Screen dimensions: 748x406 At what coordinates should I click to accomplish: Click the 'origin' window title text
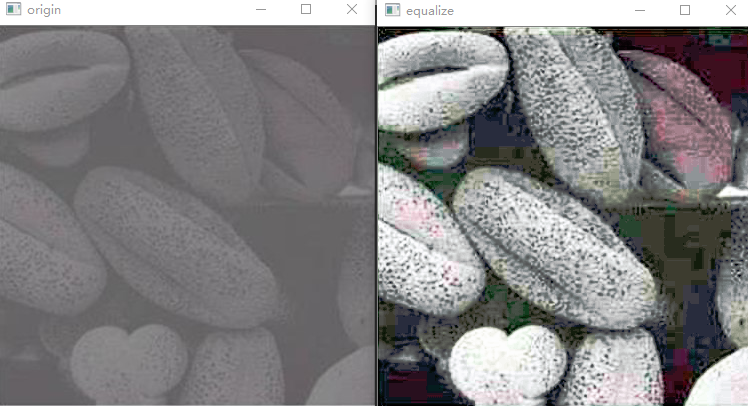(44, 10)
